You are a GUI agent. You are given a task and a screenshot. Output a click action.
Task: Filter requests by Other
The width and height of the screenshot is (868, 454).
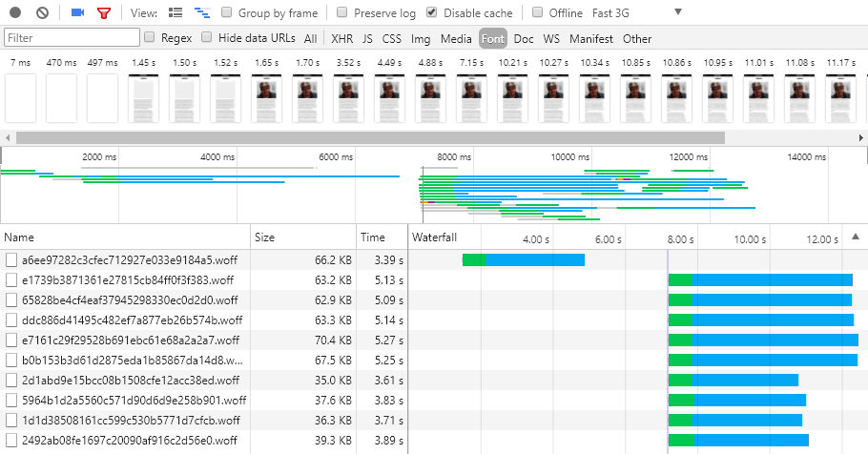637,39
